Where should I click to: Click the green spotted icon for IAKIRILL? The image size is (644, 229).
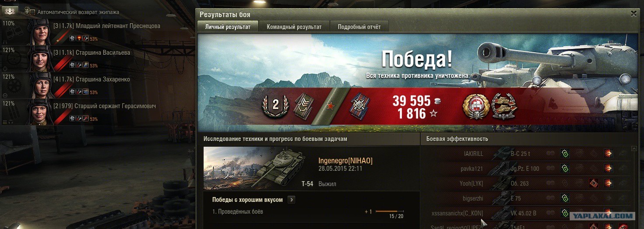[564, 154]
